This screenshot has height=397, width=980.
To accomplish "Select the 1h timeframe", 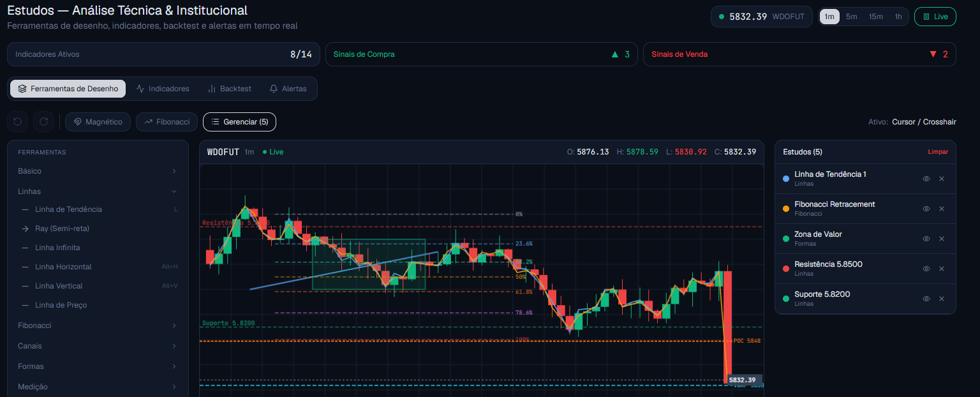I will [898, 17].
